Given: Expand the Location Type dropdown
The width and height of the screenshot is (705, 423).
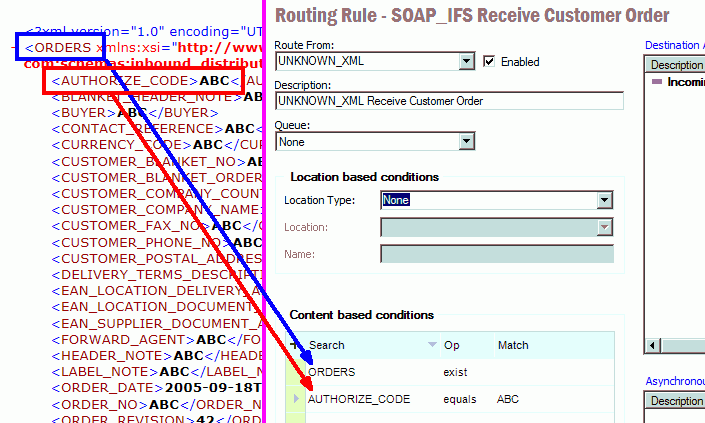Looking at the screenshot, I should tap(604, 200).
